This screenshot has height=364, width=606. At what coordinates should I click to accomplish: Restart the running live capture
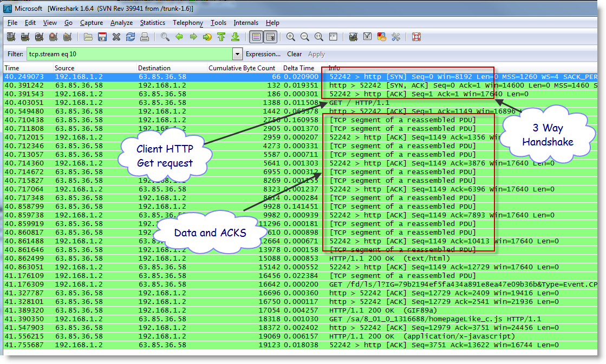click(67, 37)
